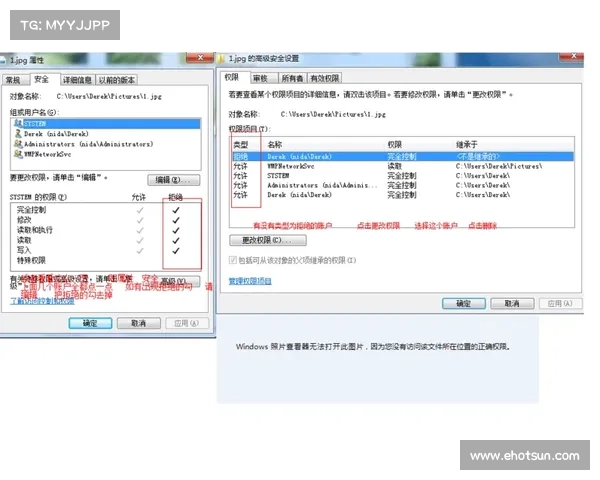600x480 pixels.
Task: Click 确定 in the Properties window
Action: [x=90, y=323]
